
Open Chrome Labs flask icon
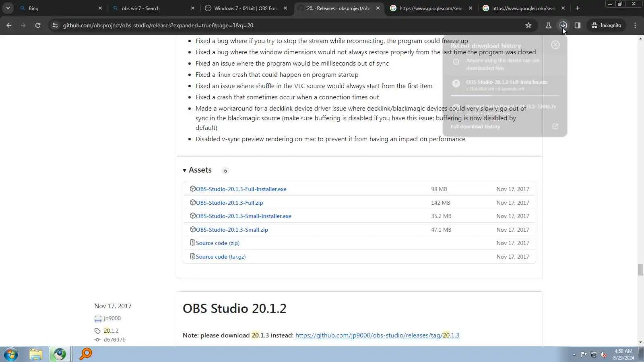point(548,25)
